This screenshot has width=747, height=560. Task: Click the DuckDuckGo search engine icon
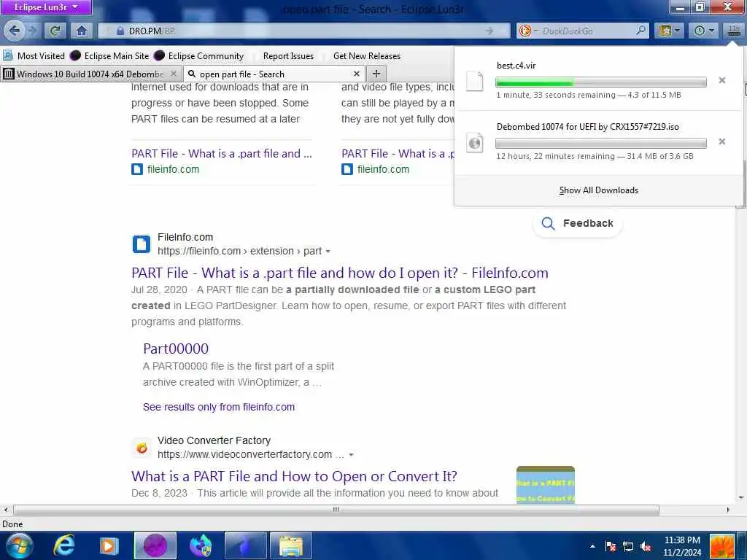pyautogui.click(x=525, y=31)
